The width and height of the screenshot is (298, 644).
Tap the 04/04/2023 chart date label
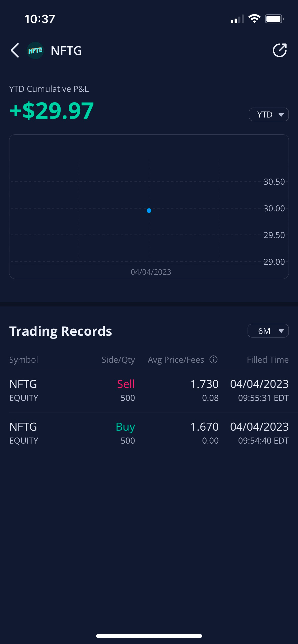[x=151, y=272]
